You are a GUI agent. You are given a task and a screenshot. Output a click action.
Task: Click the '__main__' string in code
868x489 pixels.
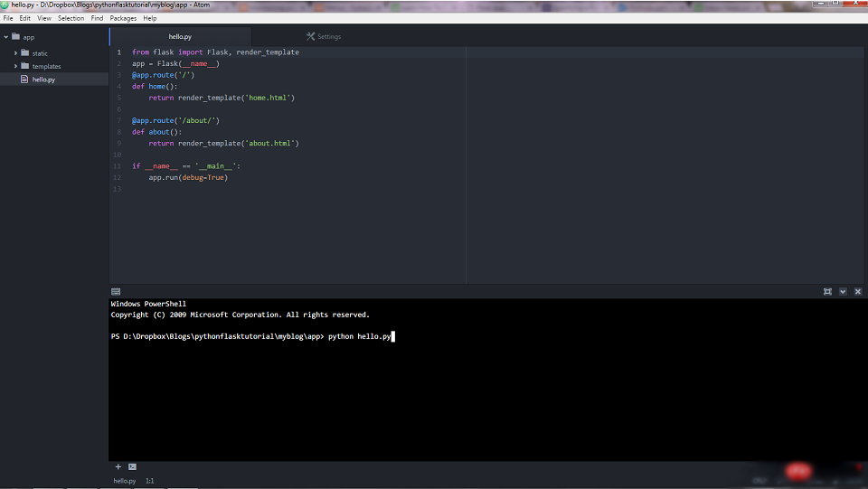pyautogui.click(x=215, y=166)
